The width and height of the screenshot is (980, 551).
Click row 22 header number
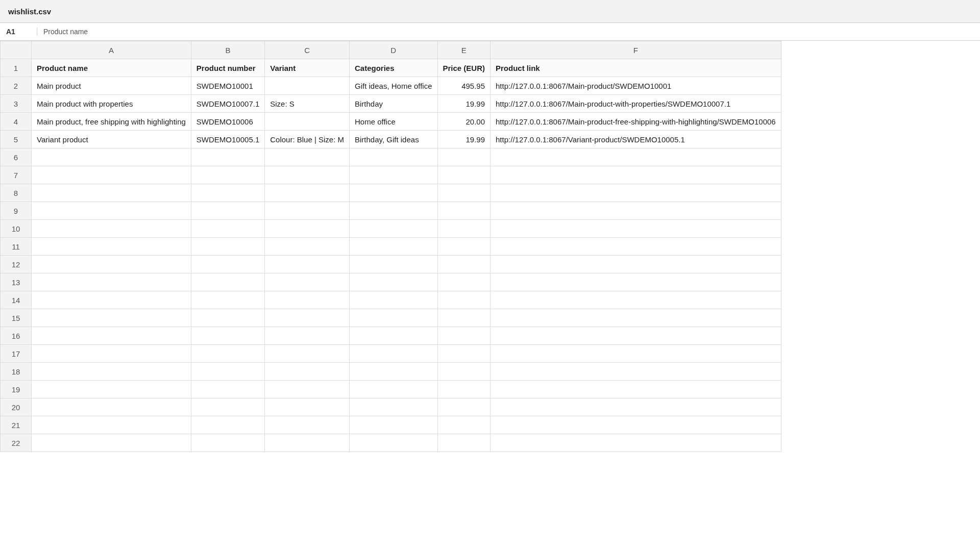tap(16, 443)
